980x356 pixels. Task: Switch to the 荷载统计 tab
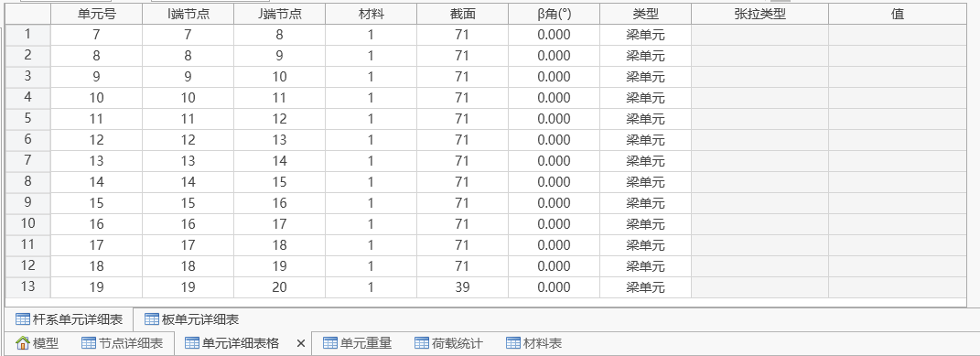pyautogui.click(x=448, y=343)
